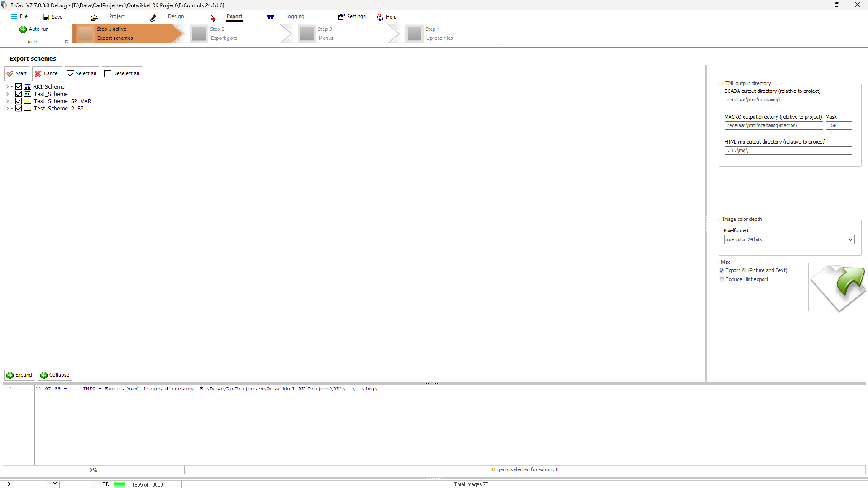Screen dimensions: 868x488
Task: Click the Export arrow icon
Action: click(212, 18)
